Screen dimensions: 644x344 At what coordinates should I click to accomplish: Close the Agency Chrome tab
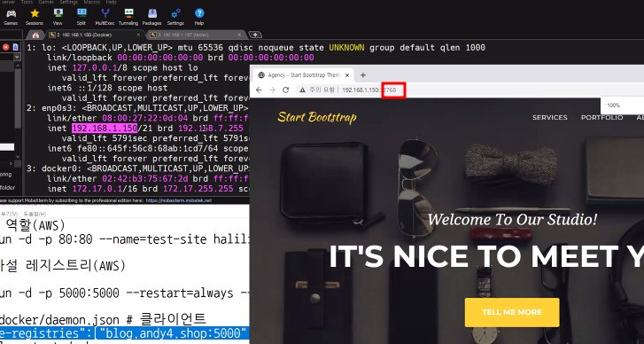click(347, 75)
